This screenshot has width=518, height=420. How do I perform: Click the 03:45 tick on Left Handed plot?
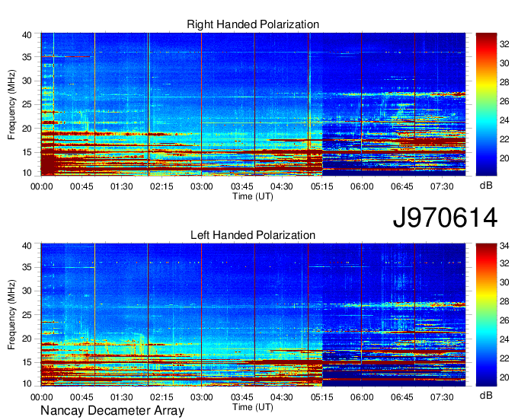point(241,397)
